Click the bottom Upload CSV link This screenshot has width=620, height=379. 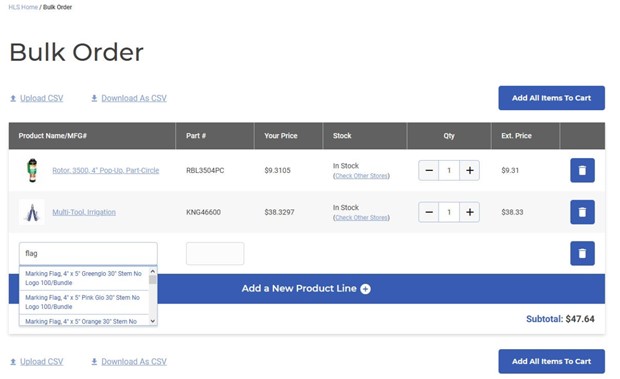coord(42,362)
